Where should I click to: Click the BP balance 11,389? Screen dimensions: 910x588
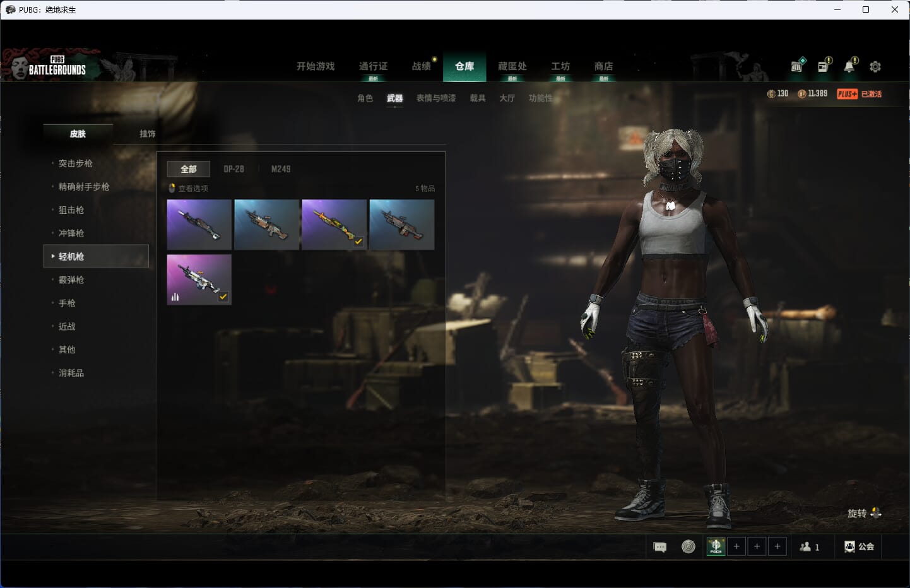pyautogui.click(x=812, y=93)
